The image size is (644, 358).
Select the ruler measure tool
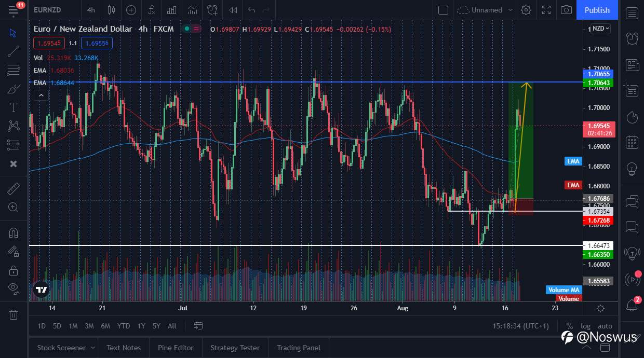point(14,188)
